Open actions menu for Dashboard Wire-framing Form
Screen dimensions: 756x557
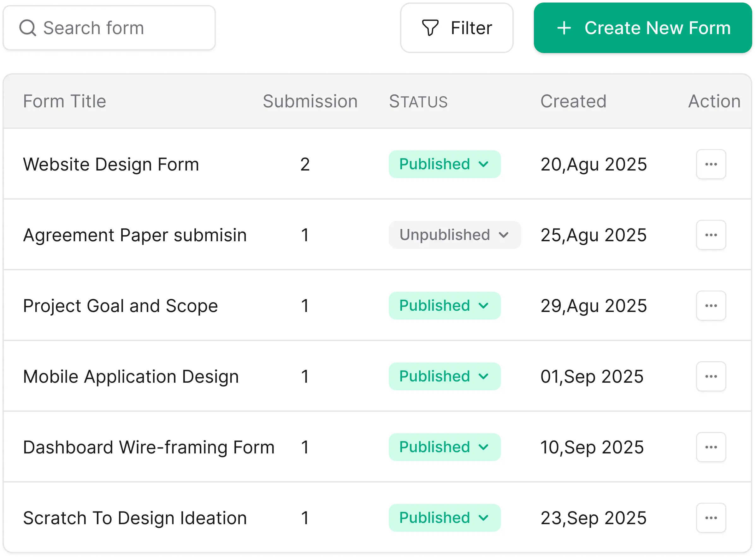(711, 447)
